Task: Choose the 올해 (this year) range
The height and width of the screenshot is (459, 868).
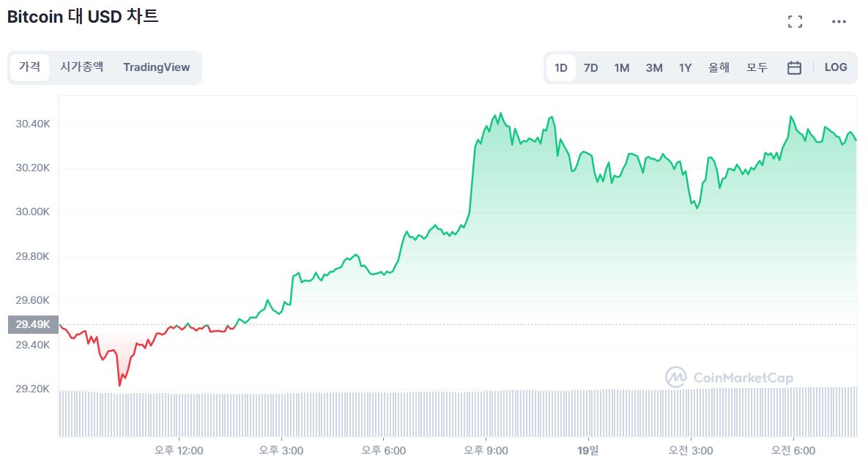Action: tap(719, 67)
